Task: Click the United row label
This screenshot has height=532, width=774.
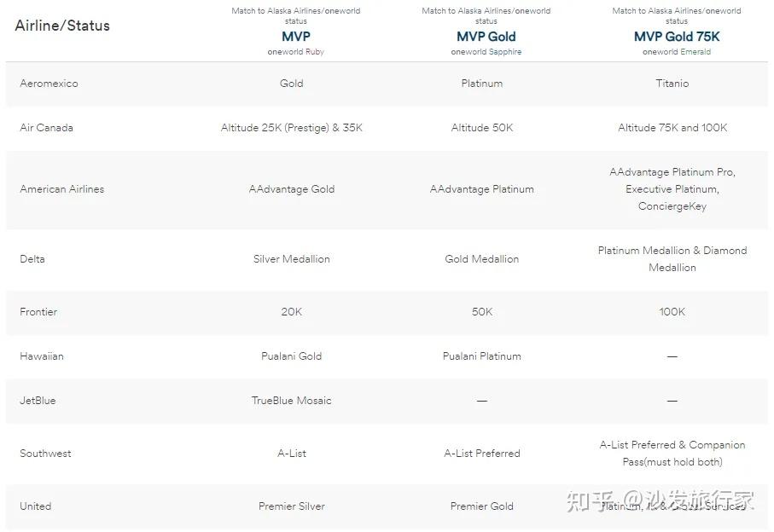Action: 35,506
